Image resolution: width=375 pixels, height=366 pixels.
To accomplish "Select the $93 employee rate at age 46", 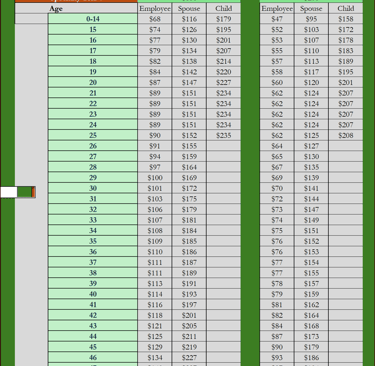I will [x=277, y=358].
